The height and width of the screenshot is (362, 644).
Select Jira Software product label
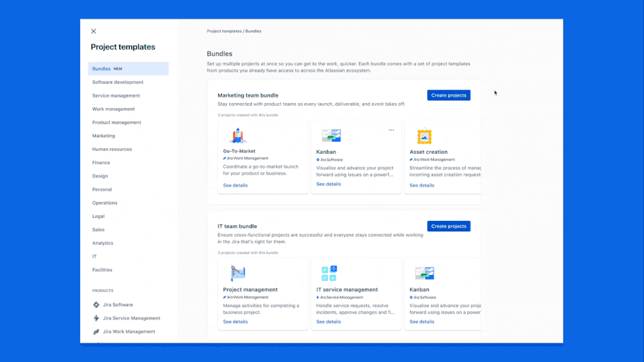(118, 305)
